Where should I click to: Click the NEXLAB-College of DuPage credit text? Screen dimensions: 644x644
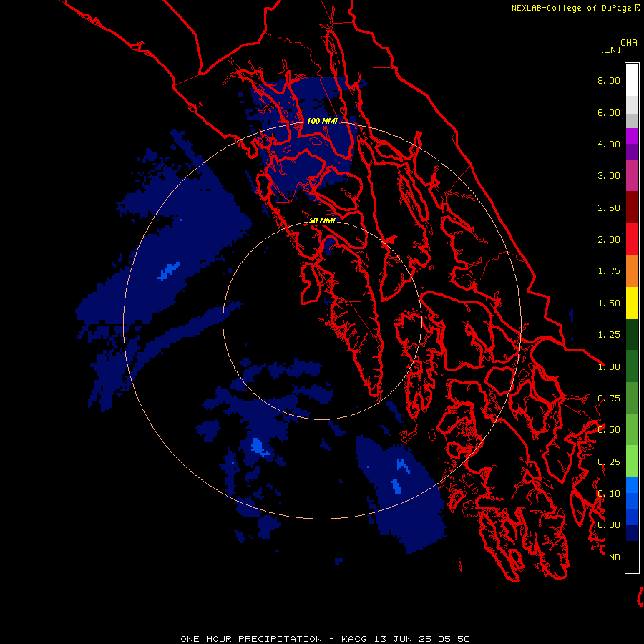(x=571, y=8)
